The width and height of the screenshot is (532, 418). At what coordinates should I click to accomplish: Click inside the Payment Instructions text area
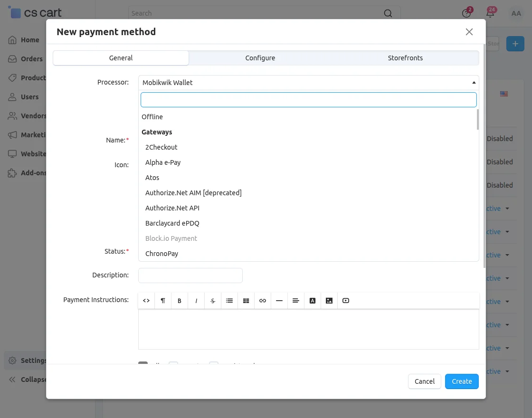[308, 329]
